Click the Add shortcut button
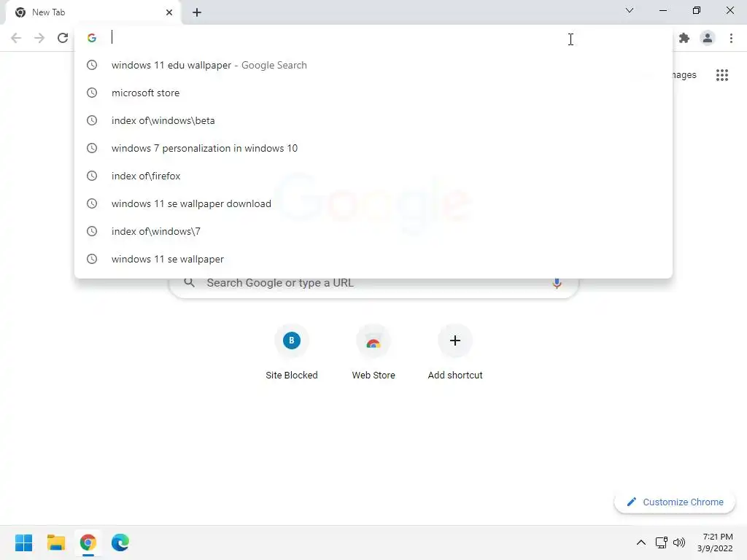 pos(455,351)
